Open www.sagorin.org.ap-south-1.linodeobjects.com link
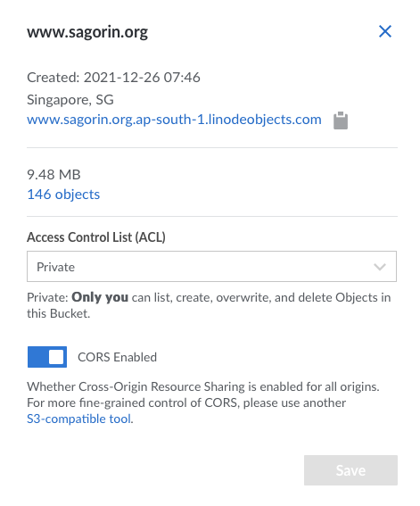This screenshot has height=506, width=420. 174,120
